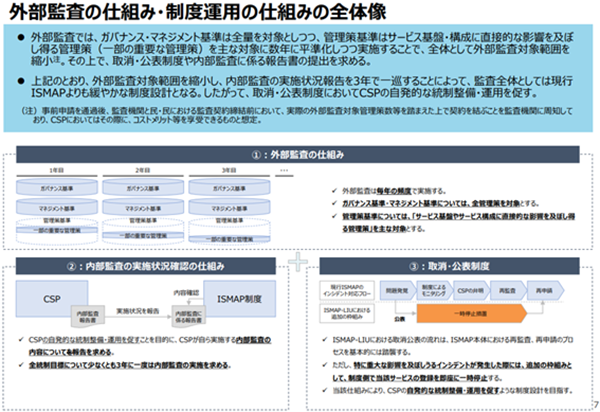
Task: Click the orange 一時停止措置 arrow
Action: 471,314
